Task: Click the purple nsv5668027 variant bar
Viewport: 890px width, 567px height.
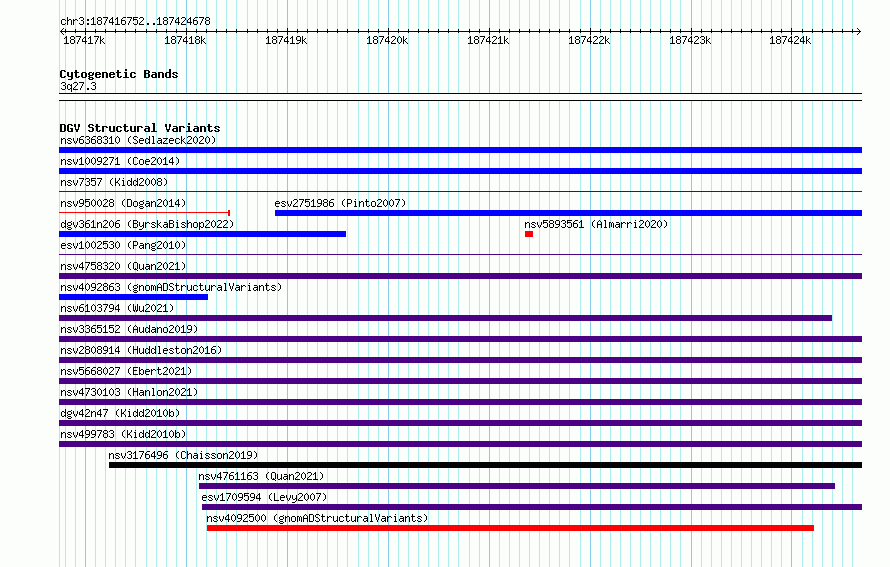Action: coord(460,381)
